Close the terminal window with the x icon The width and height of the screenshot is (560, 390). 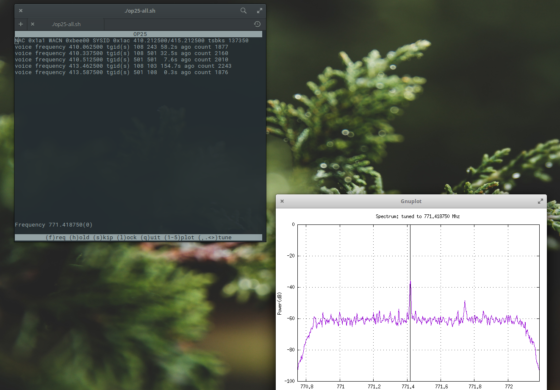[21, 11]
